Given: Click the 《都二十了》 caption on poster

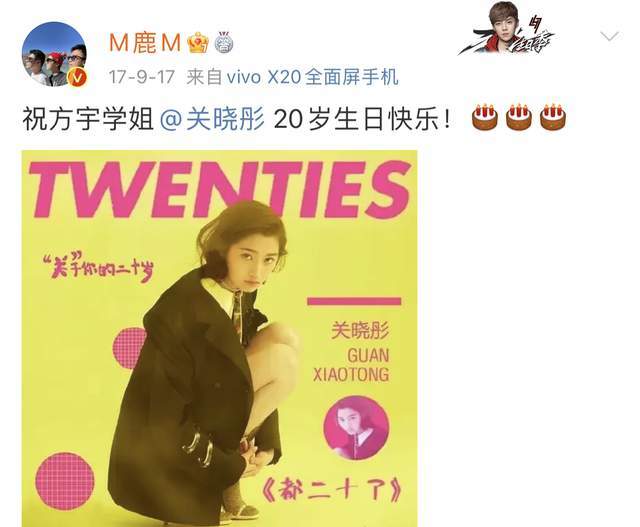Looking at the screenshot, I should point(331,489).
